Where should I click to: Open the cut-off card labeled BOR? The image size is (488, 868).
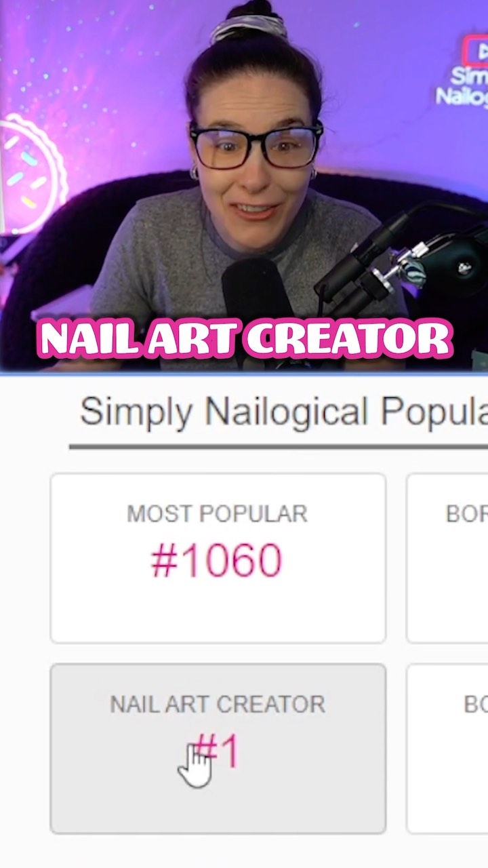click(447, 558)
